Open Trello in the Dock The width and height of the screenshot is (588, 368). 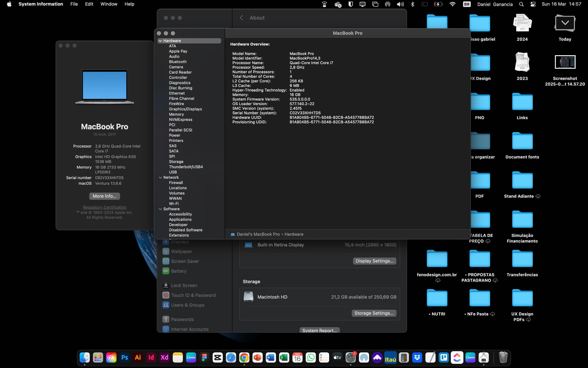click(444, 357)
